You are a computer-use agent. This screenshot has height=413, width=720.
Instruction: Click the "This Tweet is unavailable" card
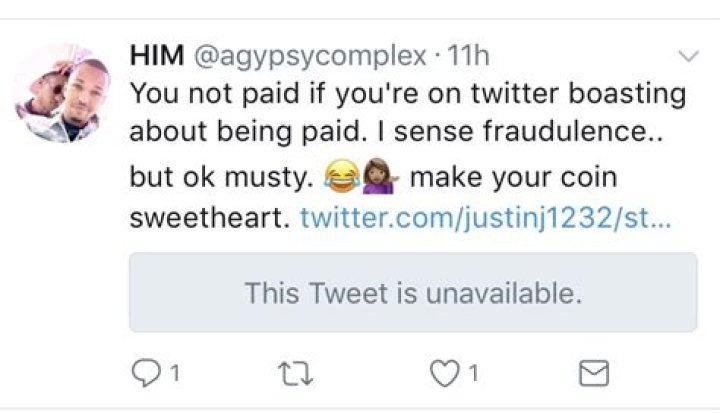coord(412,292)
